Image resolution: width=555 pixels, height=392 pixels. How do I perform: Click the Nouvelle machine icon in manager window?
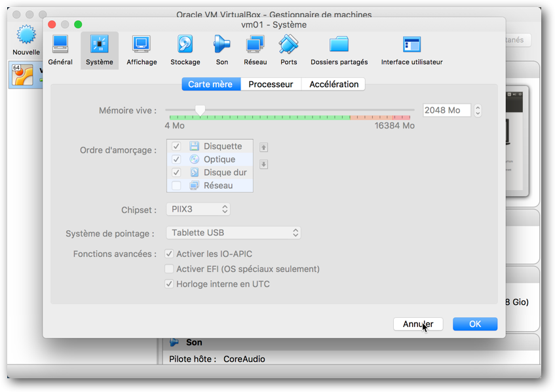point(26,35)
